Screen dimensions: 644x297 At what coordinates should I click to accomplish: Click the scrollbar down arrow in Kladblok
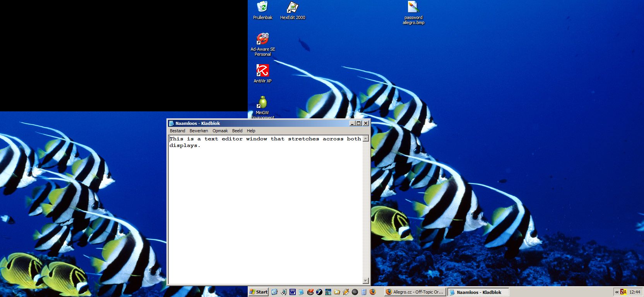pos(366,280)
